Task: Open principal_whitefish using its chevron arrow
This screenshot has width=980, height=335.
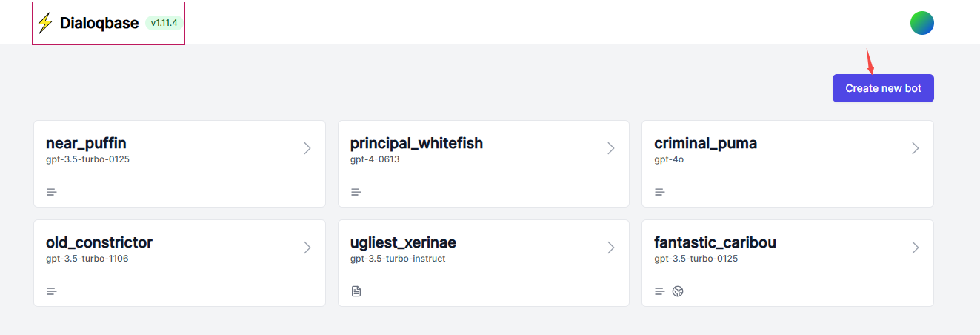Action: 611,148
